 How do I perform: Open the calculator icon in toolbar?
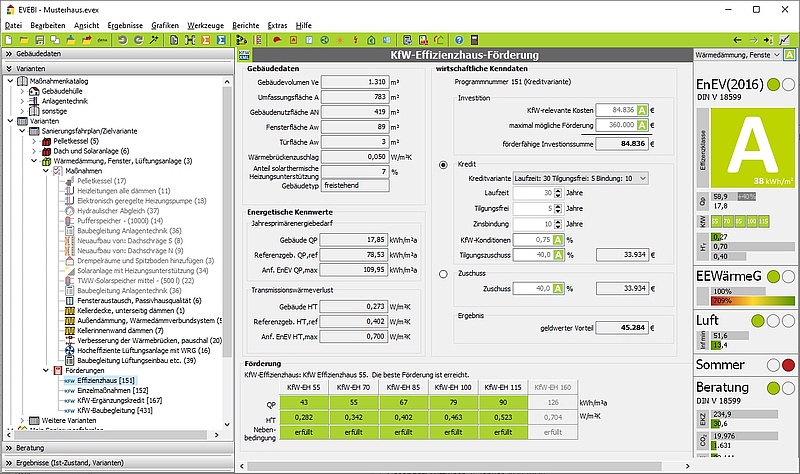(474, 40)
